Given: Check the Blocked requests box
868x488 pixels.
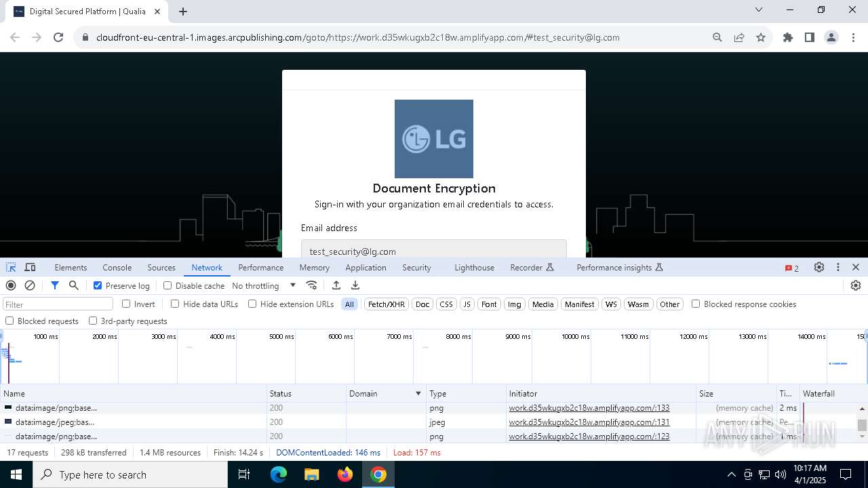Looking at the screenshot, I should (x=9, y=321).
